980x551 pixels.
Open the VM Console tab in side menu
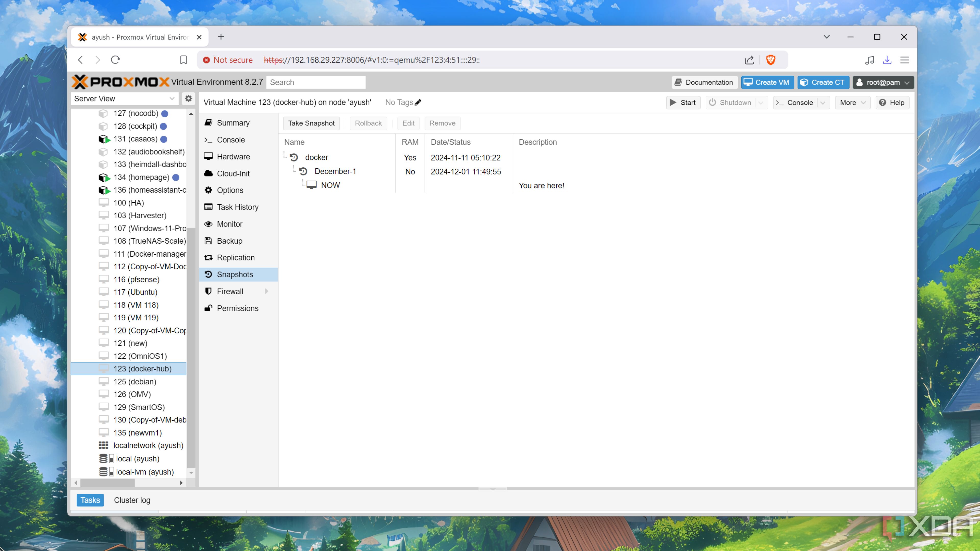(x=238, y=140)
